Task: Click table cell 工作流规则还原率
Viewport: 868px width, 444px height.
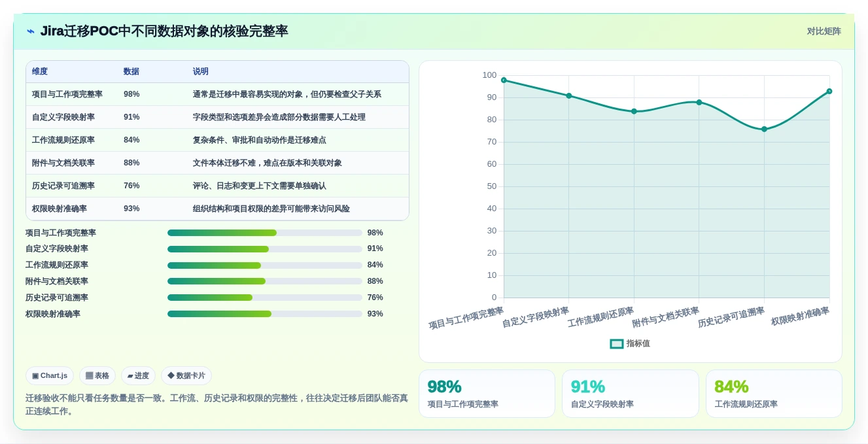Action: click(x=63, y=140)
